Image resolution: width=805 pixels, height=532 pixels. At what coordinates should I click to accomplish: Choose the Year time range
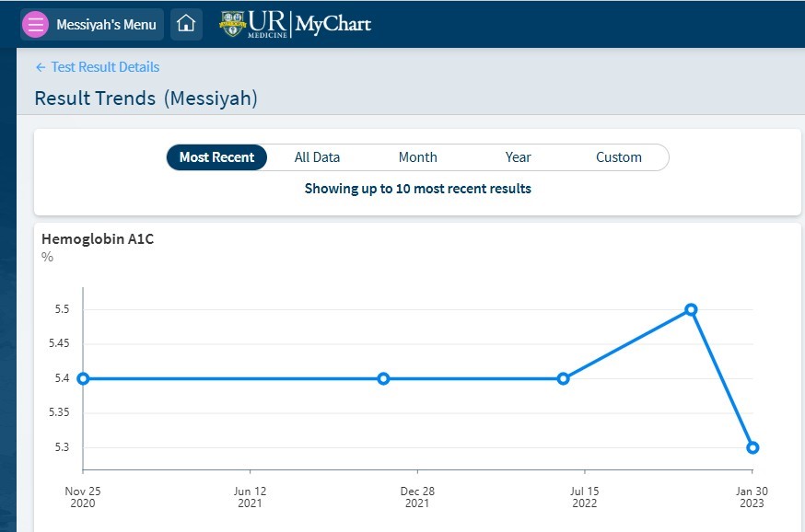point(518,157)
